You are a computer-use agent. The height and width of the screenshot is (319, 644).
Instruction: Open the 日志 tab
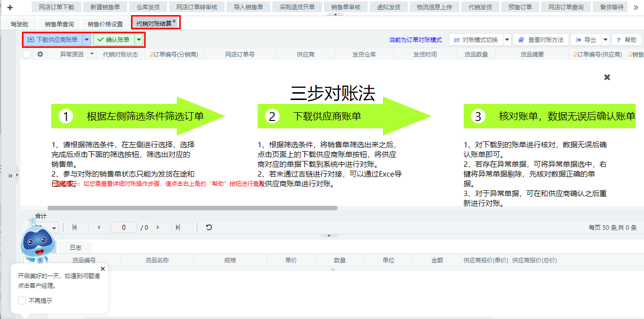click(76, 248)
